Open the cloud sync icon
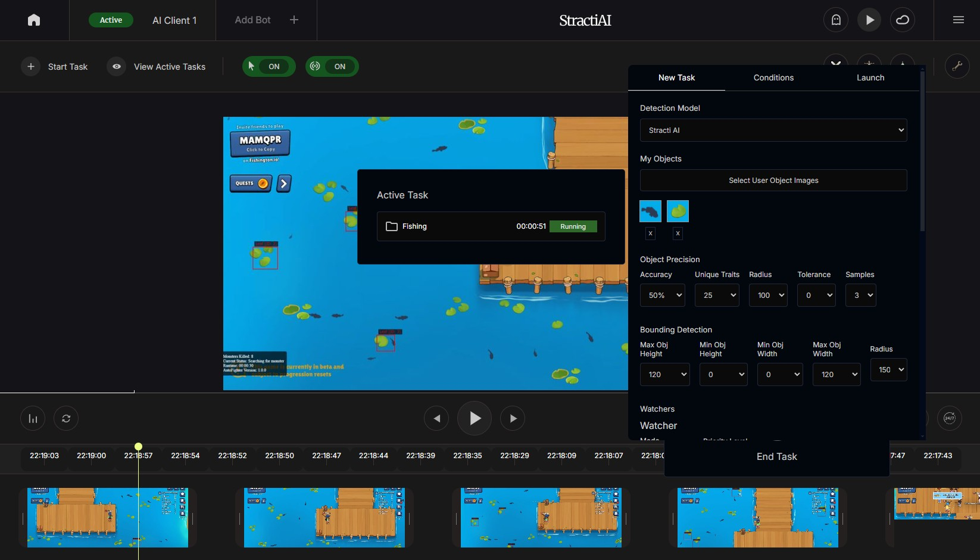This screenshot has height=560, width=980. (903, 20)
